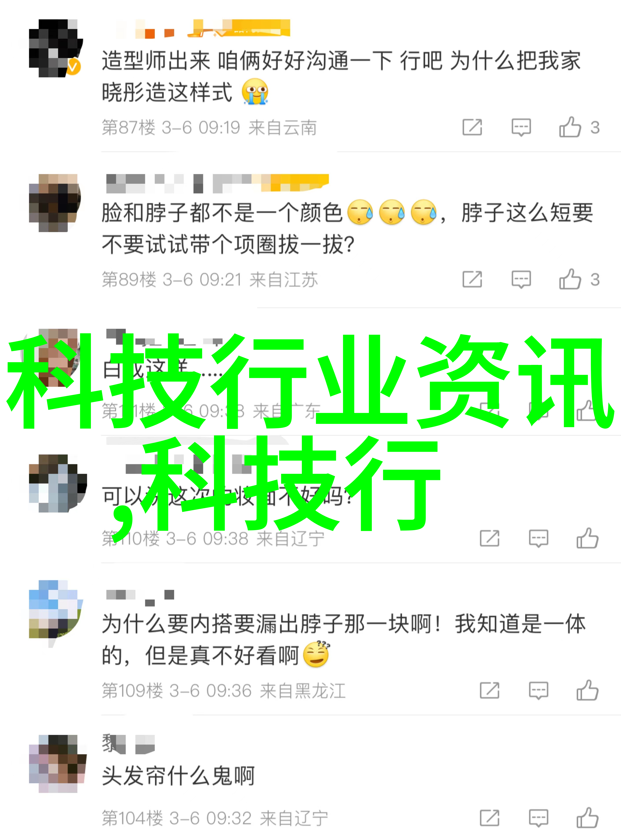The height and width of the screenshot is (840, 621).
Task: Reply to the 第109楼 comment
Action: (x=539, y=691)
